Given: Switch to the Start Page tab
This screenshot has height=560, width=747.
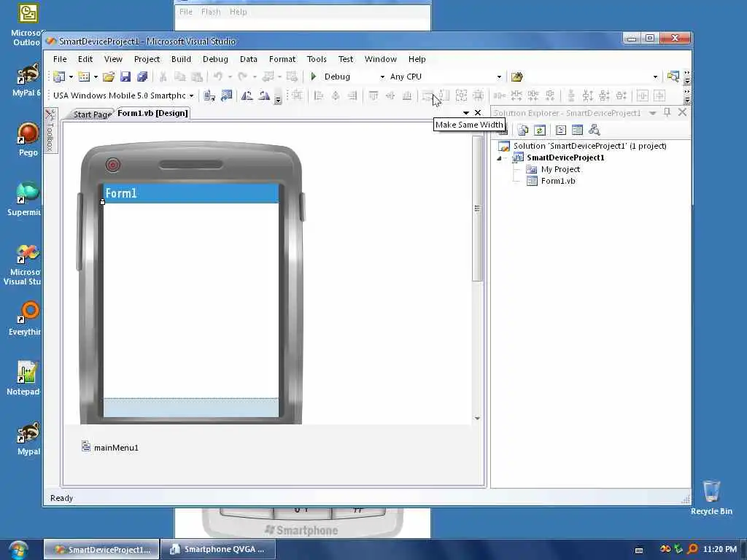Looking at the screenshot, I should click(x=92, y=114).
